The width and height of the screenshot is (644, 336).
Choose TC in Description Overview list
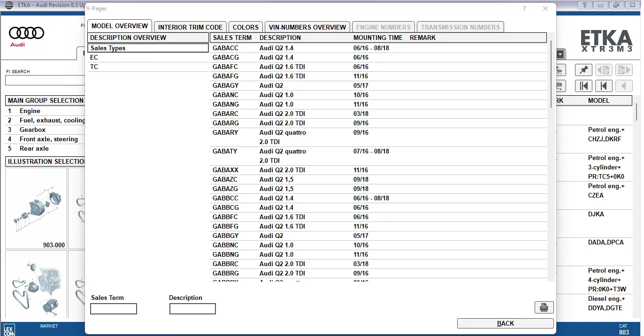94,67
